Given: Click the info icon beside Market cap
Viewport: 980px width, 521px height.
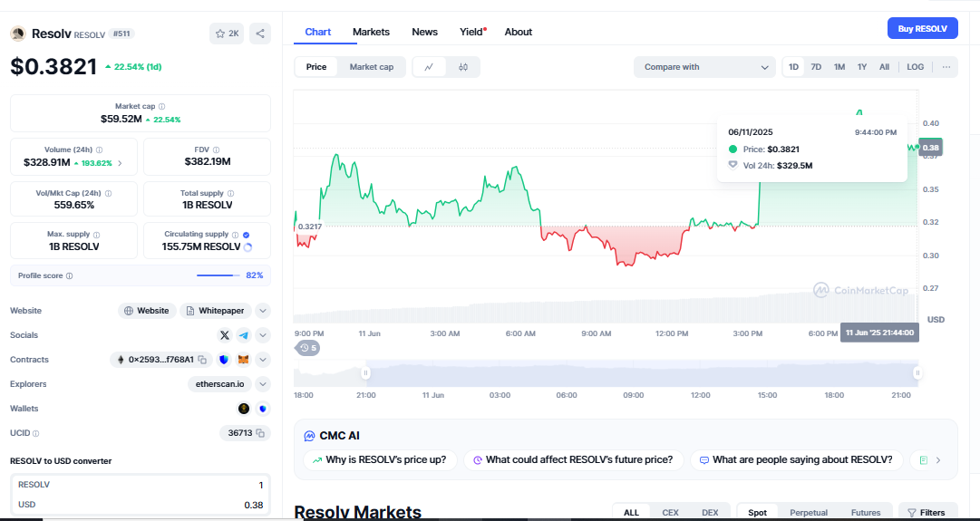Looking at the screenshot, I should coord(162,107).
